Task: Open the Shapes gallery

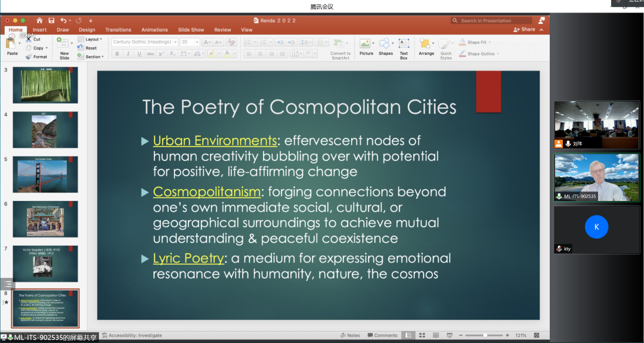Action: tap(386, 47)
